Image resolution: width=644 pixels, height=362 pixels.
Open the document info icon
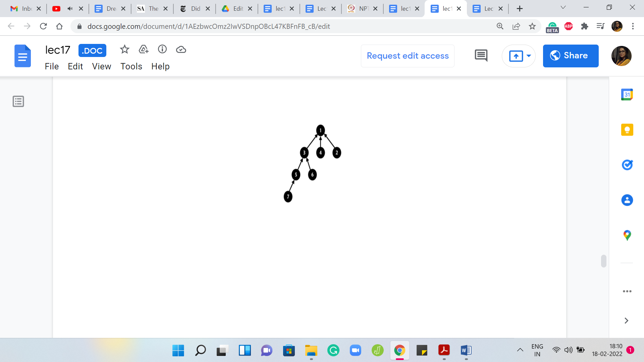click(x=162, y=50)
